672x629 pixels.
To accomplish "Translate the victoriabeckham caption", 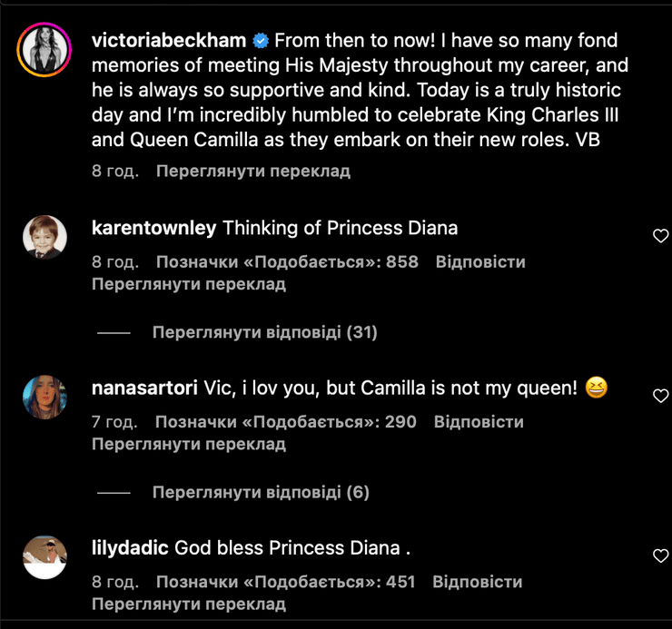I will [x=252, y=171].
